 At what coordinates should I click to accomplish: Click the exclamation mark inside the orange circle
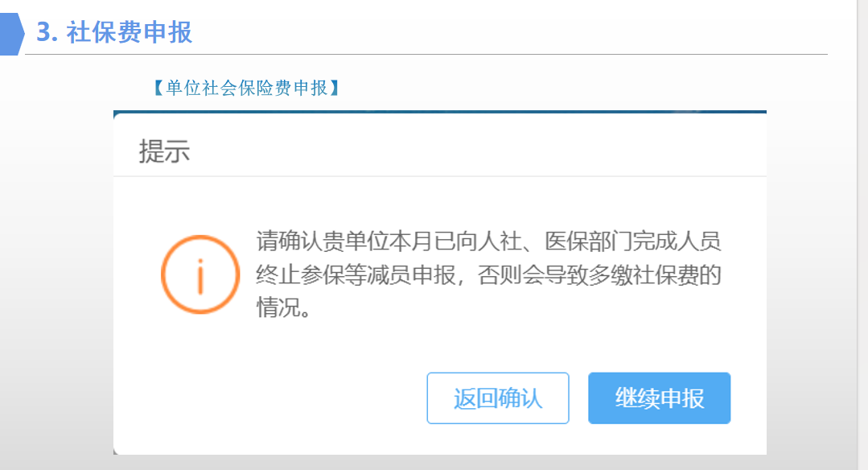click(x=200, y=276)
